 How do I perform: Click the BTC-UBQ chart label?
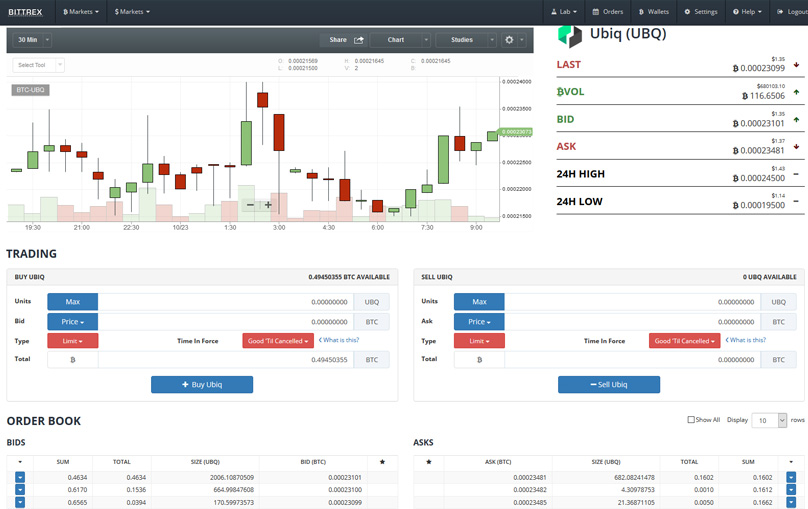30,90
